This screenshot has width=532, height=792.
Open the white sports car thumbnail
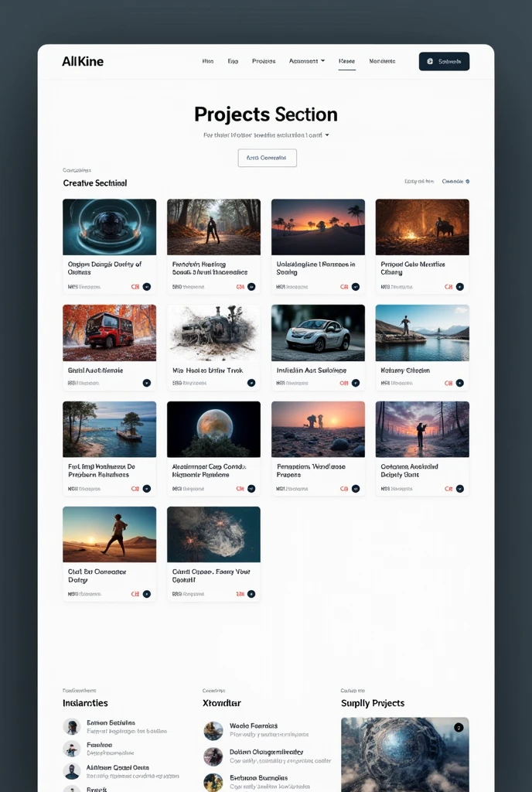[318, 333]
